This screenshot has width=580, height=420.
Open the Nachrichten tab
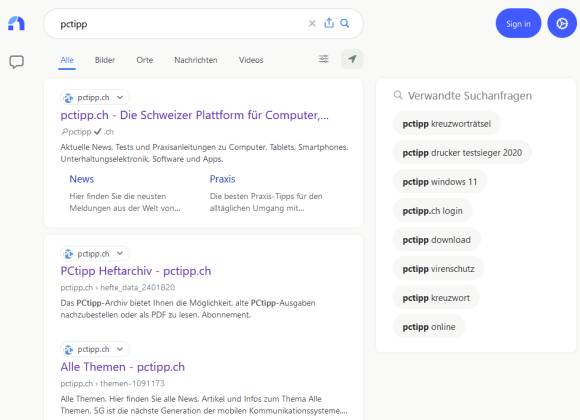(x=196, y=60)
